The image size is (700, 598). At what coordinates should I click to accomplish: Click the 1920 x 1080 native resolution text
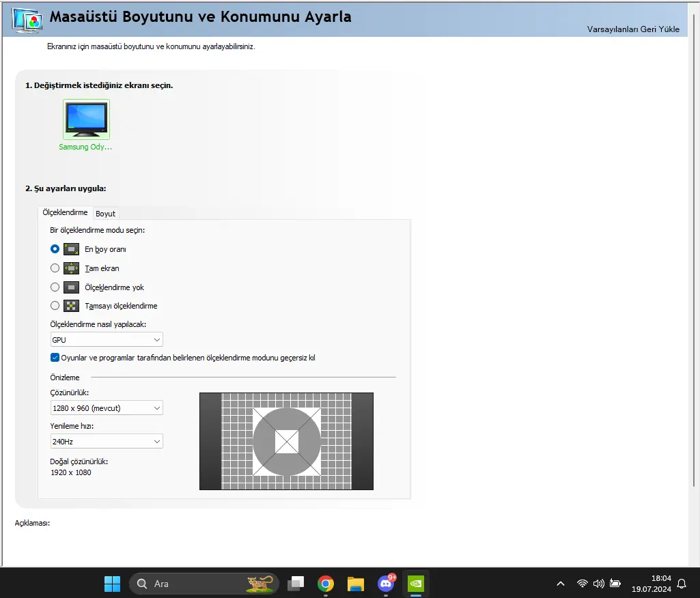pos(71,472)
